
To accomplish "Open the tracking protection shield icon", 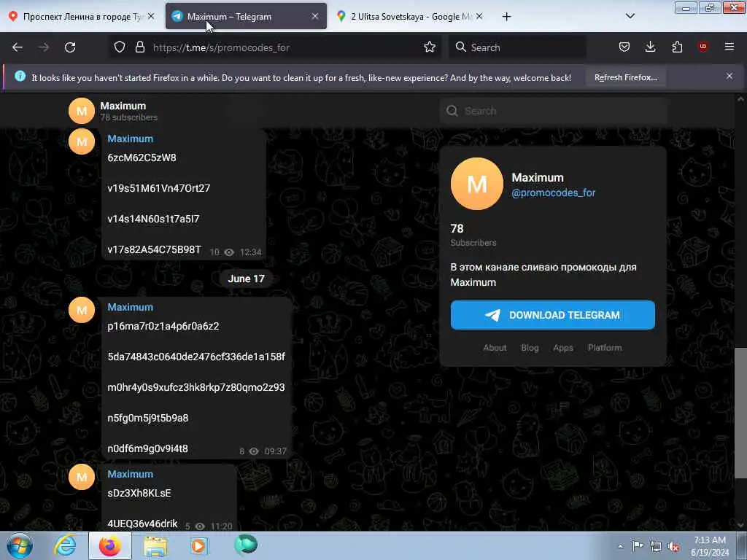I will [x=120, y=47].
